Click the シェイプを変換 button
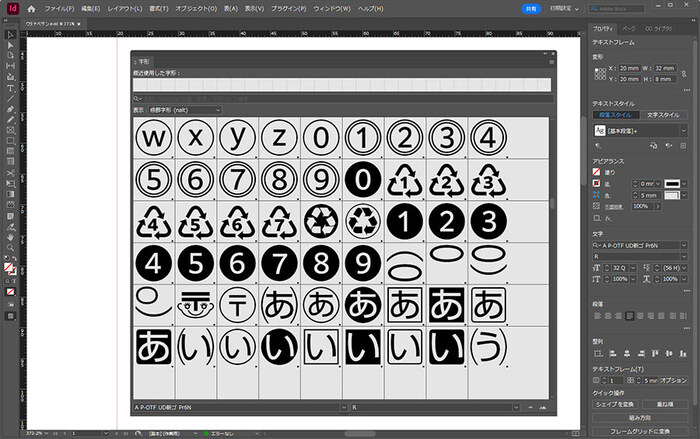Image resolution: width=700 pixels, height=439 pixels. coord(616,406)
